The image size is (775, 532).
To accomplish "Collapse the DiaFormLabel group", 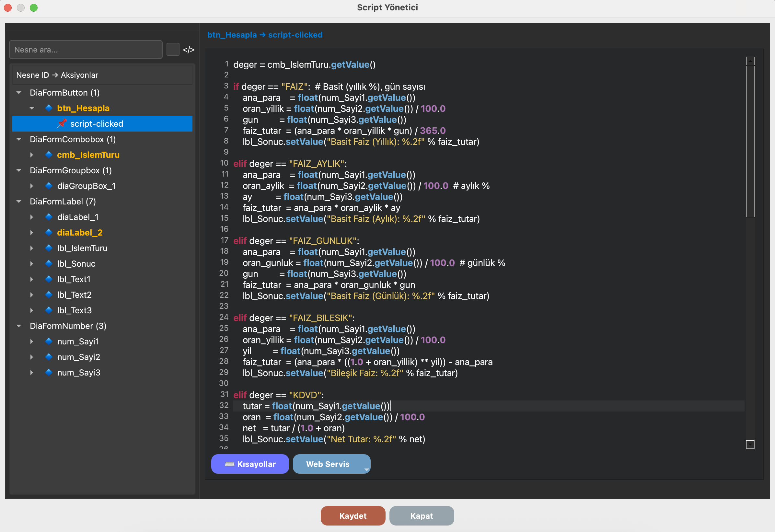I will click(x=19, y=202).
